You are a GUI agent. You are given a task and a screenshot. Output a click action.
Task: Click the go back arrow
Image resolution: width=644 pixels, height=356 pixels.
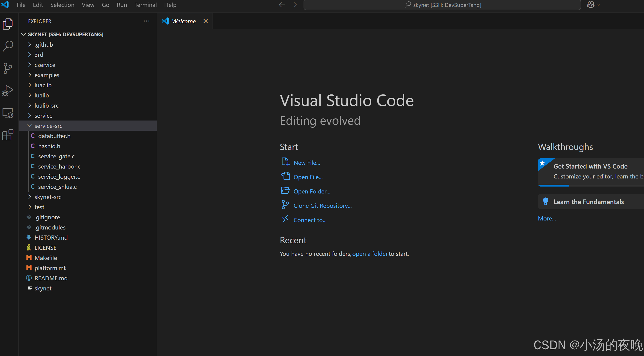tap(282, 5)
